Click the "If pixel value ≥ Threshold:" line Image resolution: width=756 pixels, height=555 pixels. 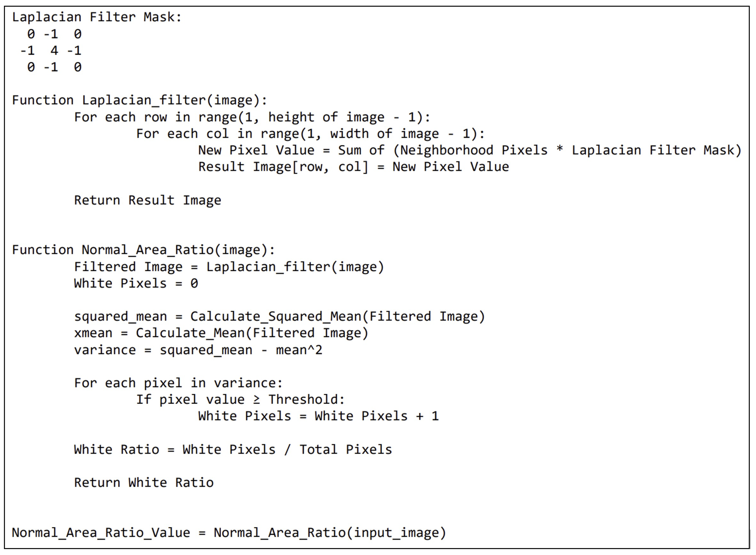tap(240, 399)
